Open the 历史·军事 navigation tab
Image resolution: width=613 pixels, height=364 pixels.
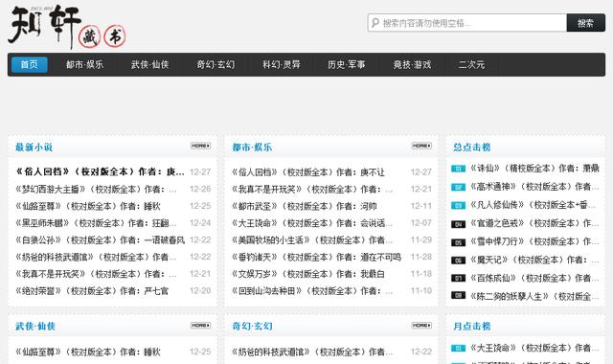(347, 64)
